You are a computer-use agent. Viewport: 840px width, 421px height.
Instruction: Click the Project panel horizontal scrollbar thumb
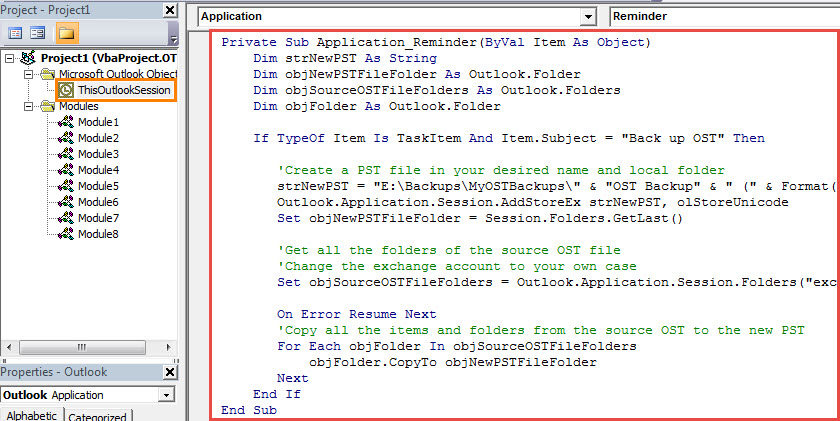click(x=82, y=348)
